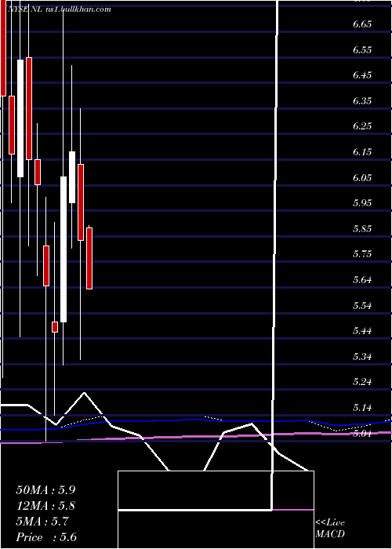Click the 6.55 price axis label
This screenshot has height=549, width=392.
(x=362, y=49)
